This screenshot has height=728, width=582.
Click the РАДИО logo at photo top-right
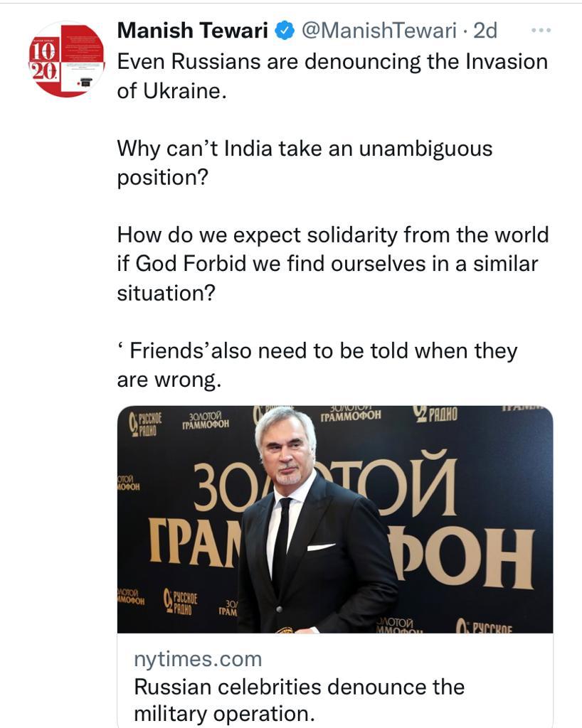coord(435,414)
